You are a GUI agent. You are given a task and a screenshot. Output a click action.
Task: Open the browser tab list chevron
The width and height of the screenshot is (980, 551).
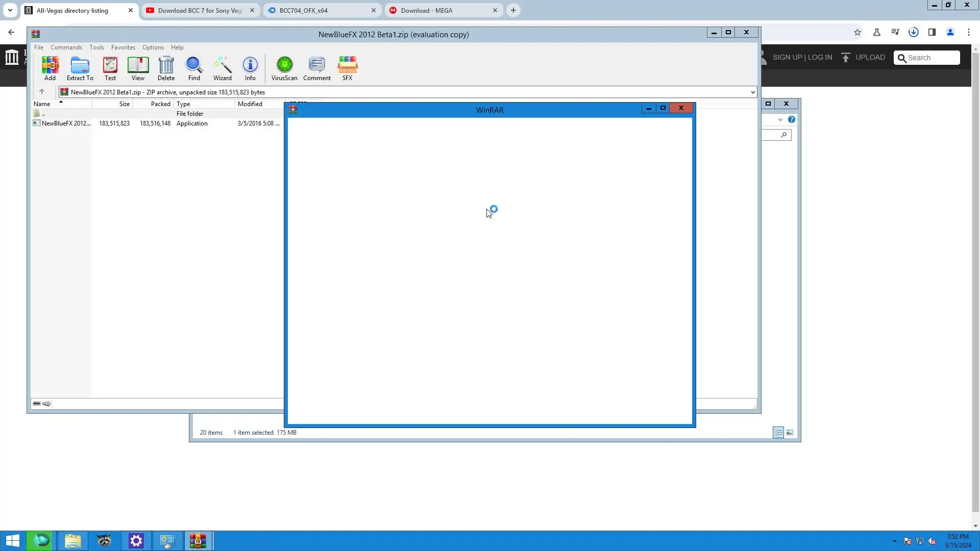[x=10, y=10]
